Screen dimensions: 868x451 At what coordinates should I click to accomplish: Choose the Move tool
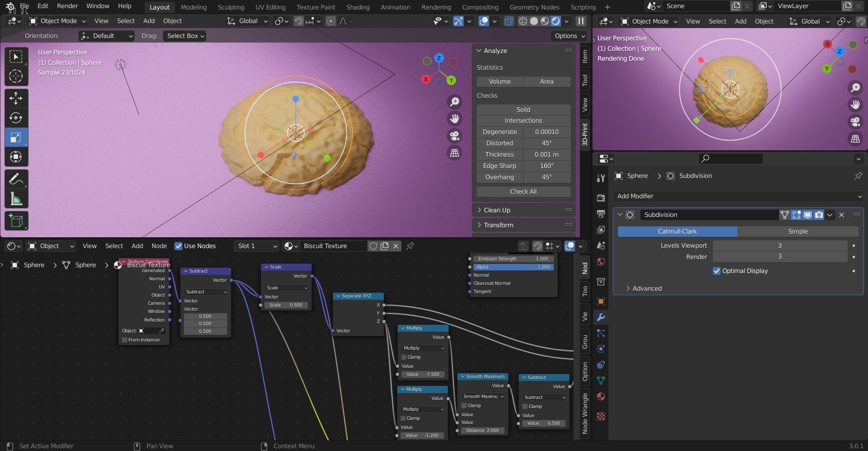16,98
